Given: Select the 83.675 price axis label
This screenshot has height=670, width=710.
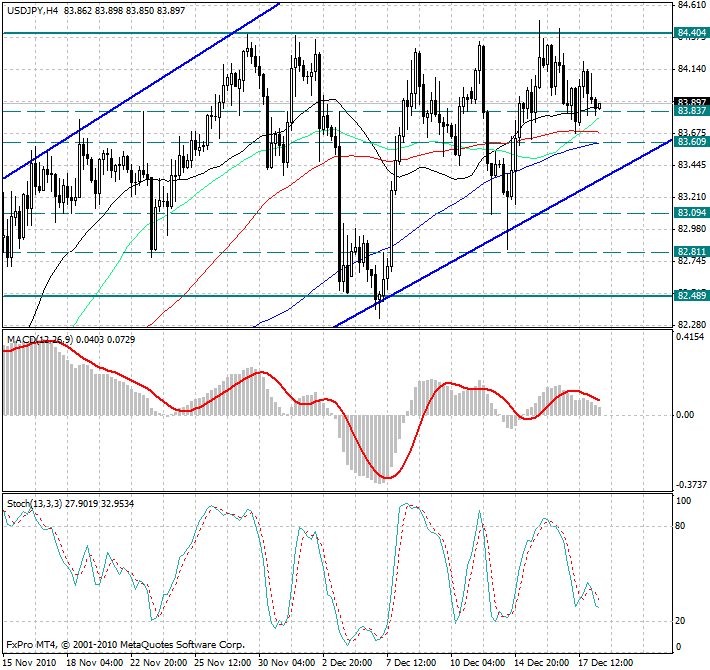Looking at the screenshot, I should click(691, 133).
